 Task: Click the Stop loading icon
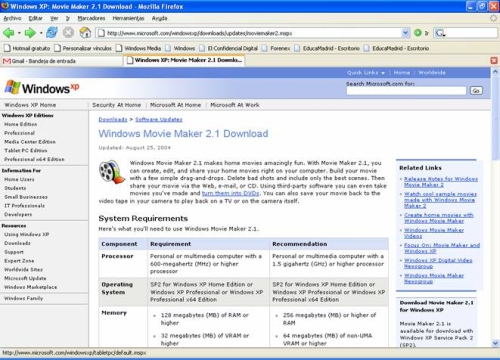click(x=68, y=33)
